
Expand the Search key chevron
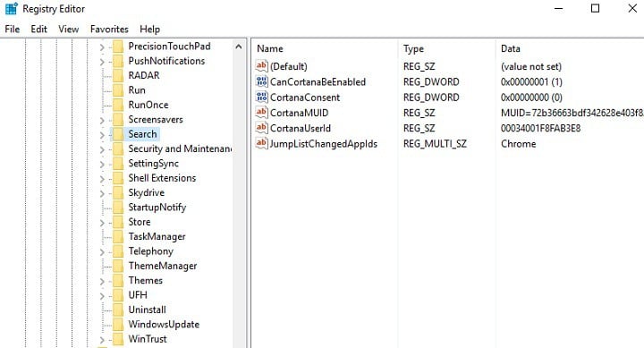pos(102,135)
